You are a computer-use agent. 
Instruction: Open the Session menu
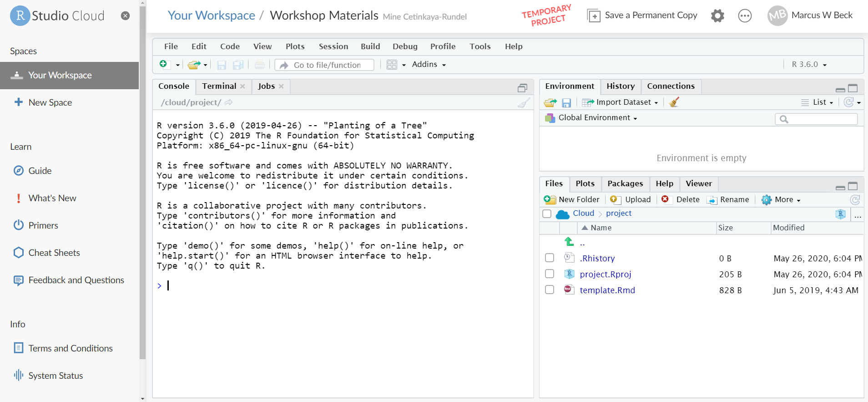333,46
